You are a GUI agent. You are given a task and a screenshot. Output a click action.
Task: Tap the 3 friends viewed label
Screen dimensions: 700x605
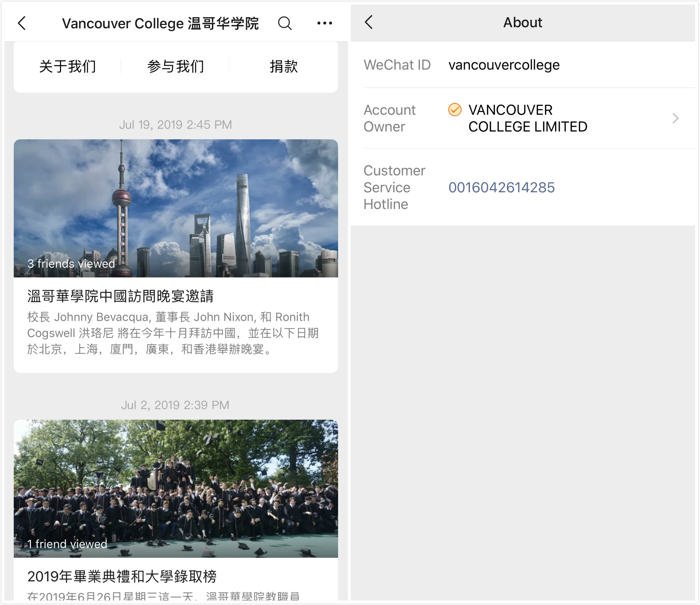[x=71, y=263]
